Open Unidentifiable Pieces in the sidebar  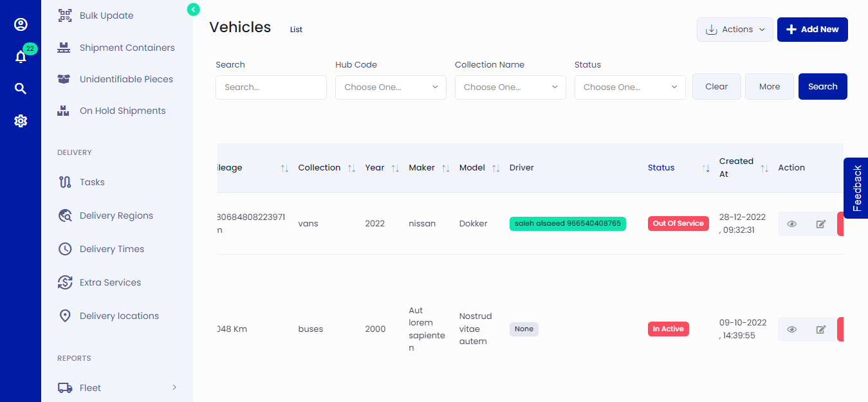tap(125, 78)
